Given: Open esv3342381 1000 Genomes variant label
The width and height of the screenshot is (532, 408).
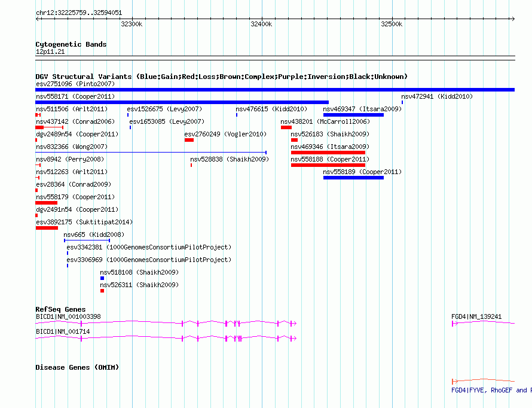Looking at the screenshot, I should tap(149, 247).
